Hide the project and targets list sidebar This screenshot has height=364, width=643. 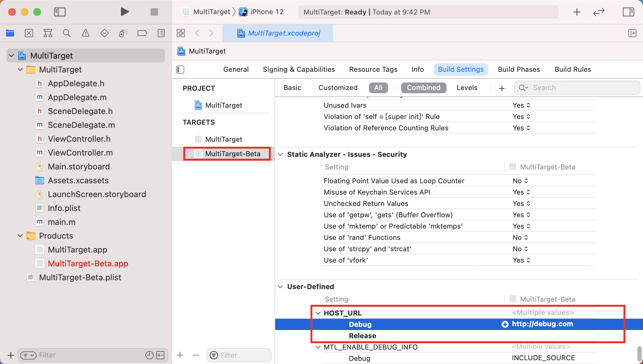180,69
